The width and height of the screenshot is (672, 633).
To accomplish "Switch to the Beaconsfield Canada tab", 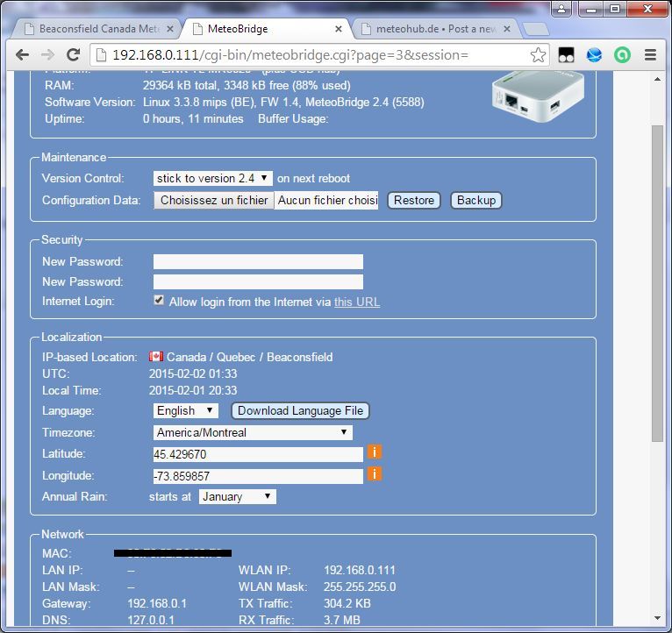I will [x=97, y=28].
